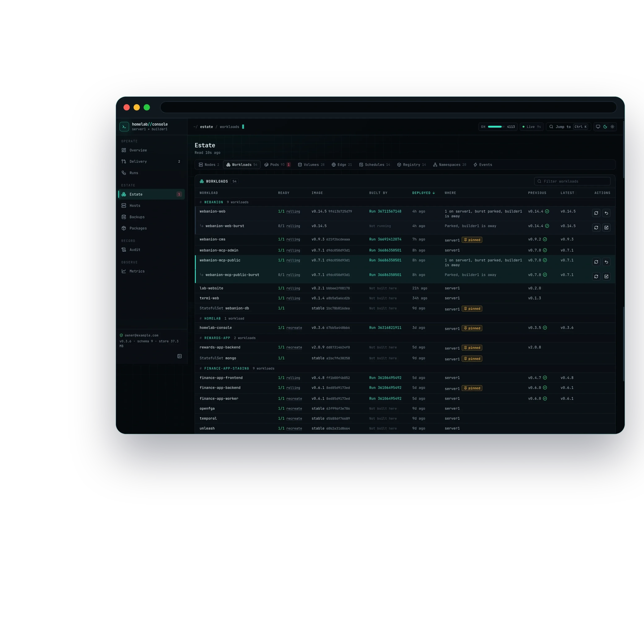This screenshot has height=644, width=644.
Task: Sort by the Deployed column header
Action: (423, 193)
